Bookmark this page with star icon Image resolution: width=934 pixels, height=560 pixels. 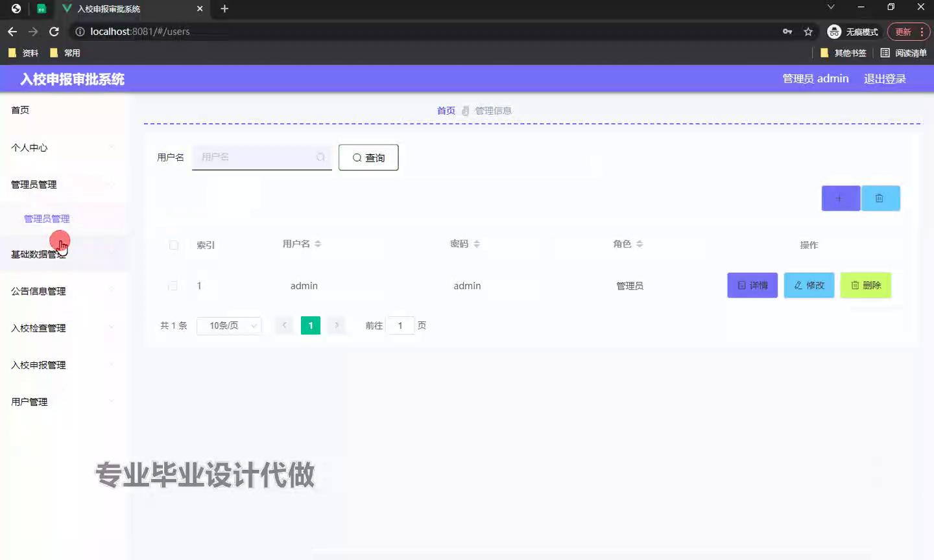[808, 32]
